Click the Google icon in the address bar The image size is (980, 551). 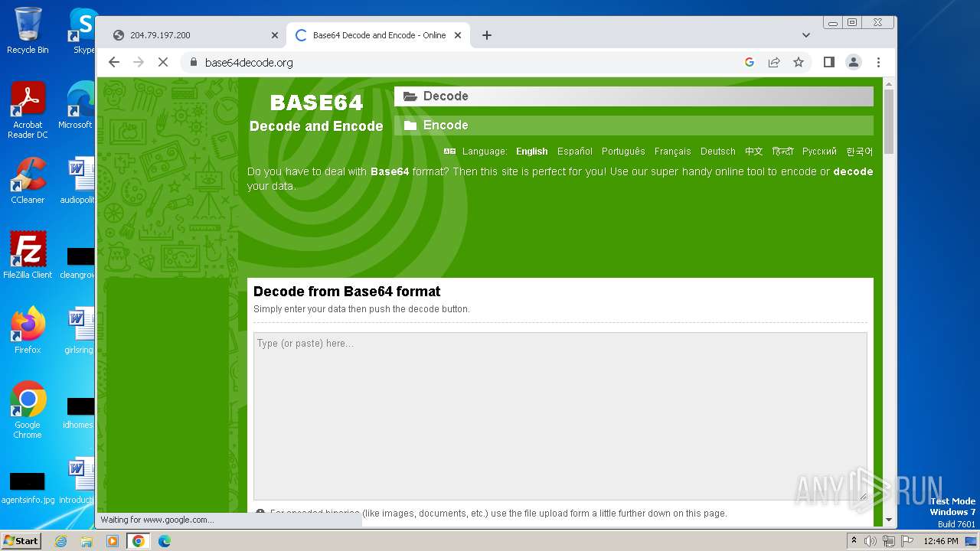coord(750,62)
